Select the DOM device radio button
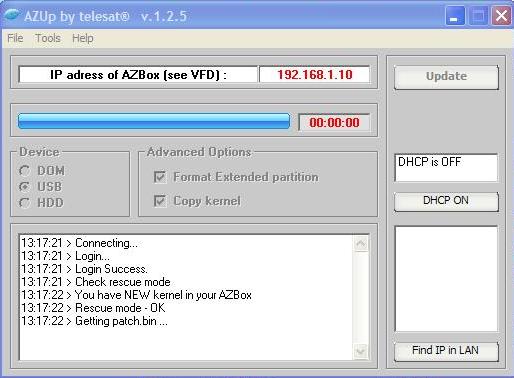This screenshot has width=514, height=378. (24, 171)
